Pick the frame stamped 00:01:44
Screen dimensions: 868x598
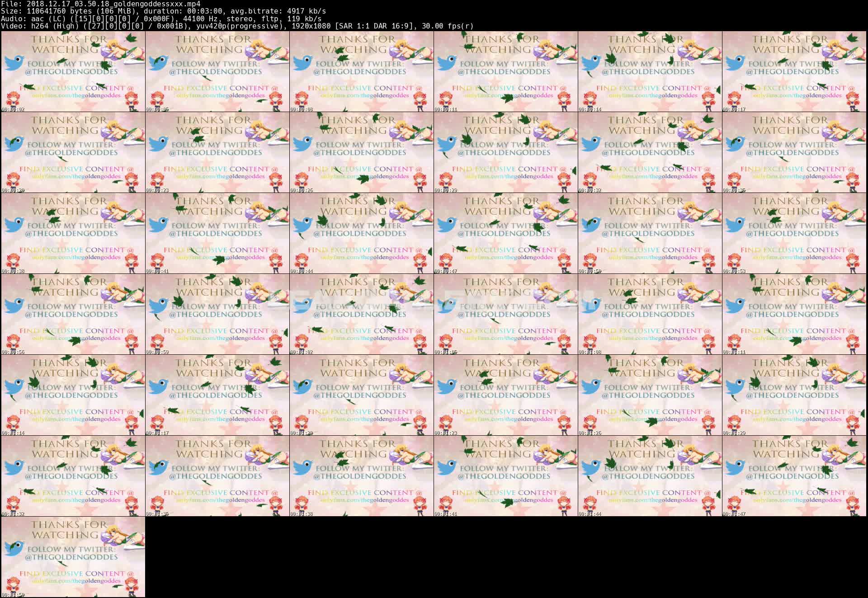pyautogui.click(x=650, y=476)
